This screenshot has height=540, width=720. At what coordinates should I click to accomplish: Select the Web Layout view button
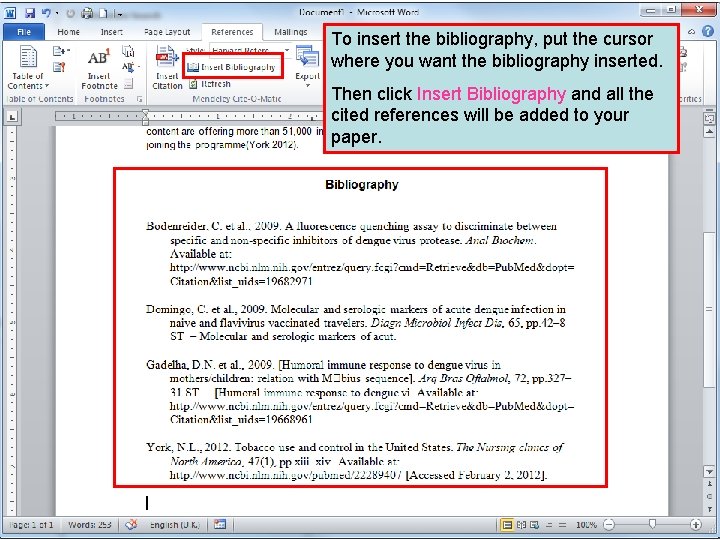pyautogui.click(x=535, y=524)
